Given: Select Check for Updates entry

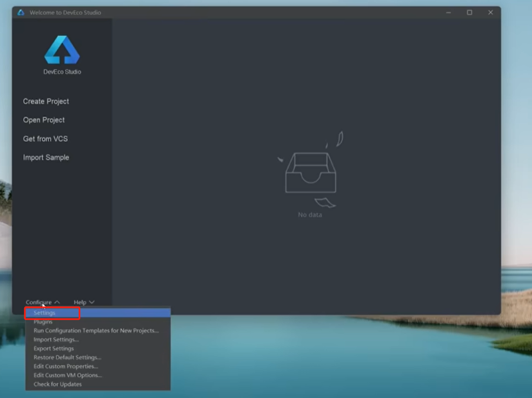Looking at the screenshot, I should tap(98, 384).
